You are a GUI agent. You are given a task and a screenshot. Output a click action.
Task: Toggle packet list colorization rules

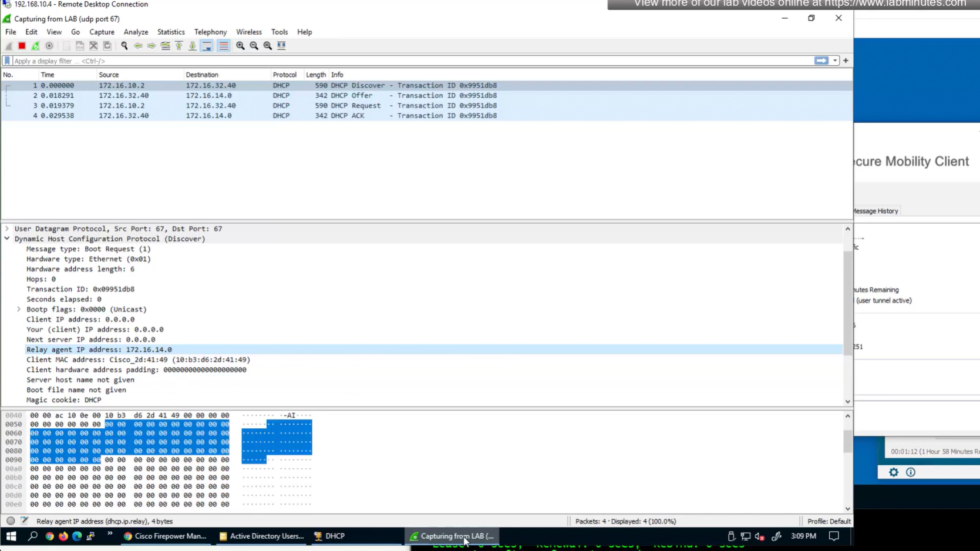pos(224,46)
